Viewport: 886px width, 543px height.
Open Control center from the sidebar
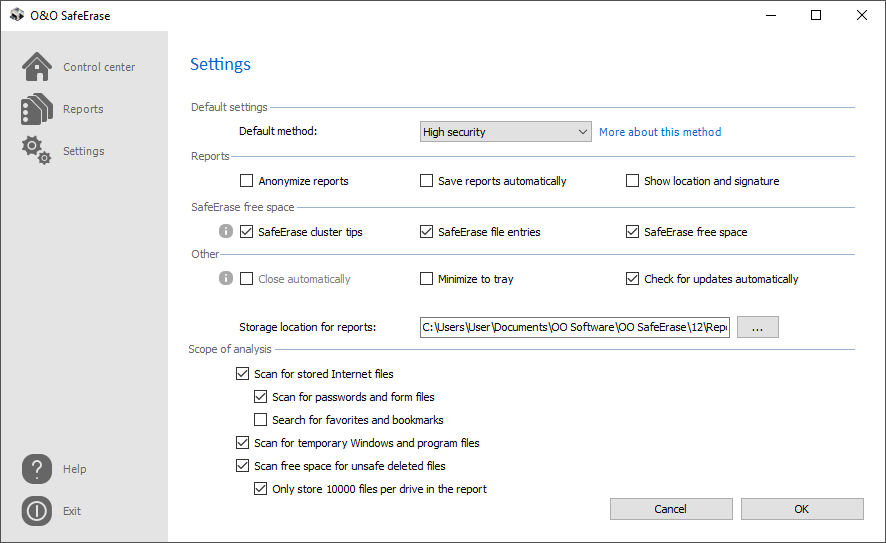(99, 67)
